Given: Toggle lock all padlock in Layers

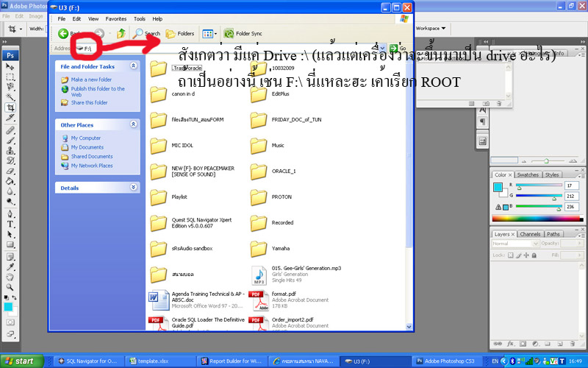Looking at the screenshot, I should coord(534,255).
